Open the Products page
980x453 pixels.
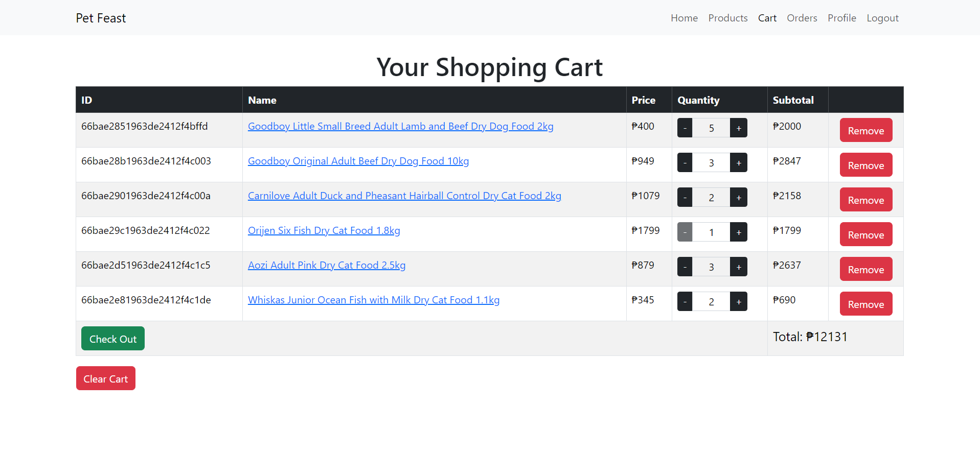click(x=728, y=18)
